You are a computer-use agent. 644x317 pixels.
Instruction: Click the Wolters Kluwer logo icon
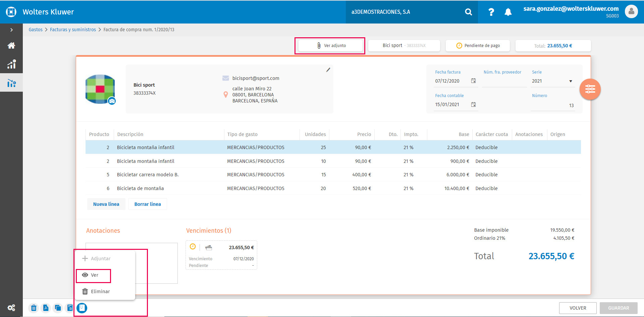11,12
